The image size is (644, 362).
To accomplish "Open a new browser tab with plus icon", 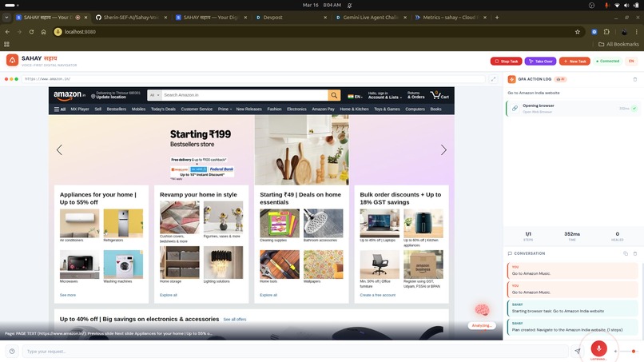I will click(x=497, y=18).
